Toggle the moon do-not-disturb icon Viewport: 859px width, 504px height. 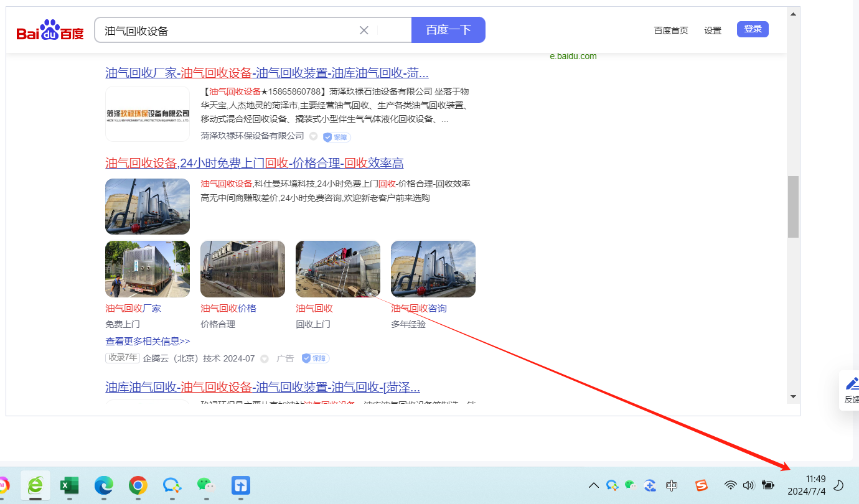[838, 485]
